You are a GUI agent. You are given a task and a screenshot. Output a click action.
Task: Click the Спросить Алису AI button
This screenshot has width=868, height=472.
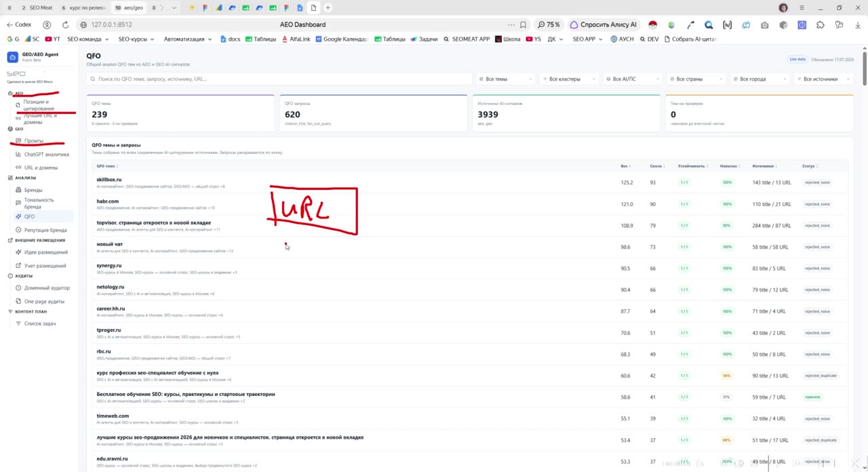pos(604,24)
